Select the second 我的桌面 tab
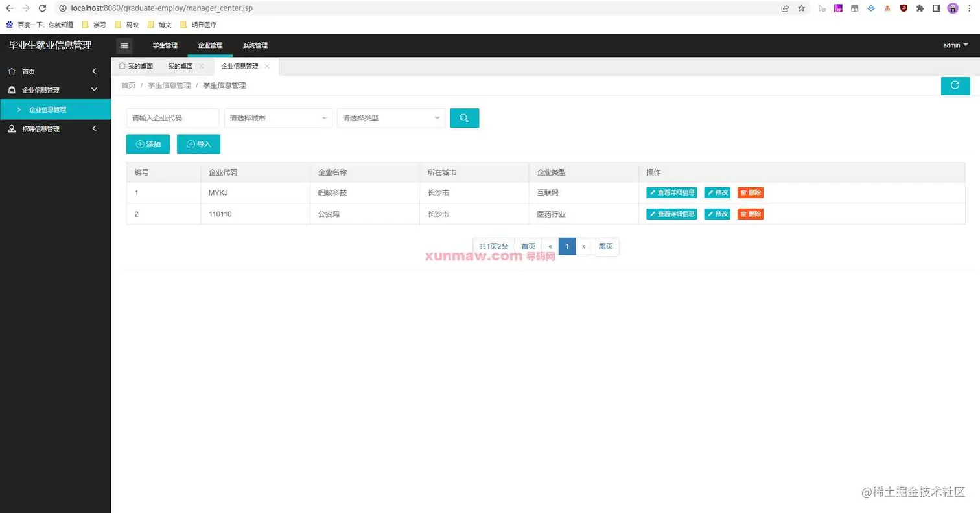 [x=180, y=66]
